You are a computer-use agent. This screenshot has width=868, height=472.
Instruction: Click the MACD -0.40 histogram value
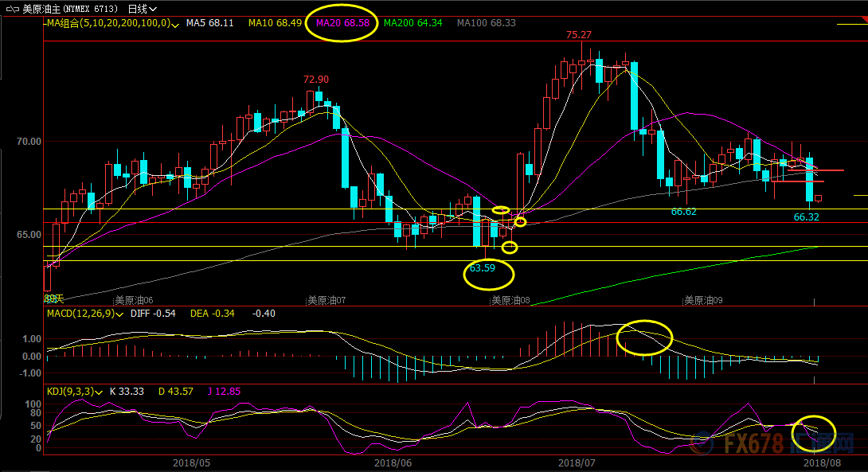point(264,314)
